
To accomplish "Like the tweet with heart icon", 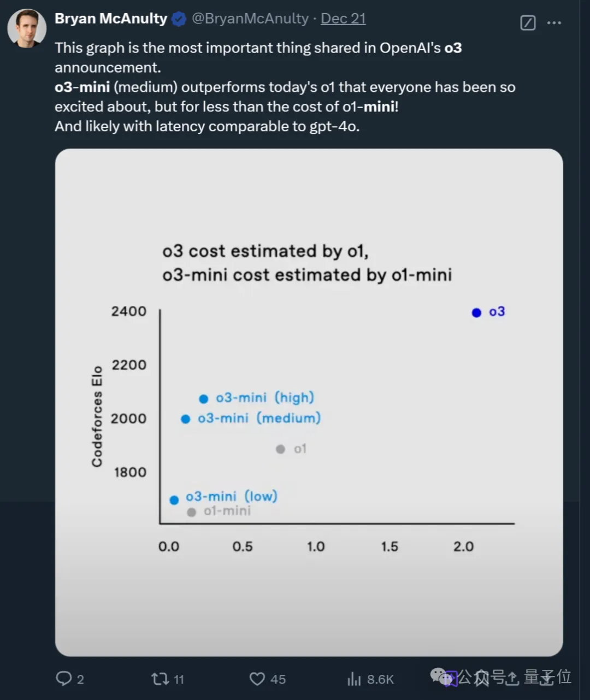I will click(x=257, y=679).
